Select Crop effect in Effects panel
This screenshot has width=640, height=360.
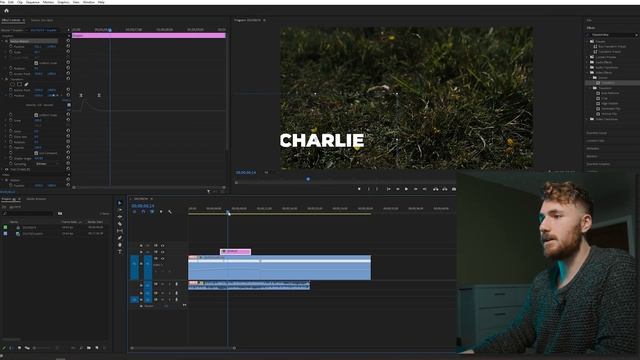pyautogui.click(x=604, y=98)
